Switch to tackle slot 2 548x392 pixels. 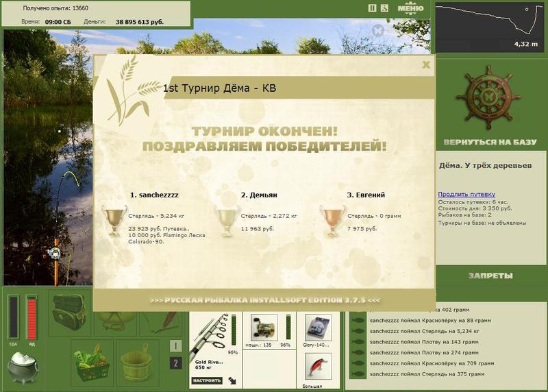pos(175,363)
